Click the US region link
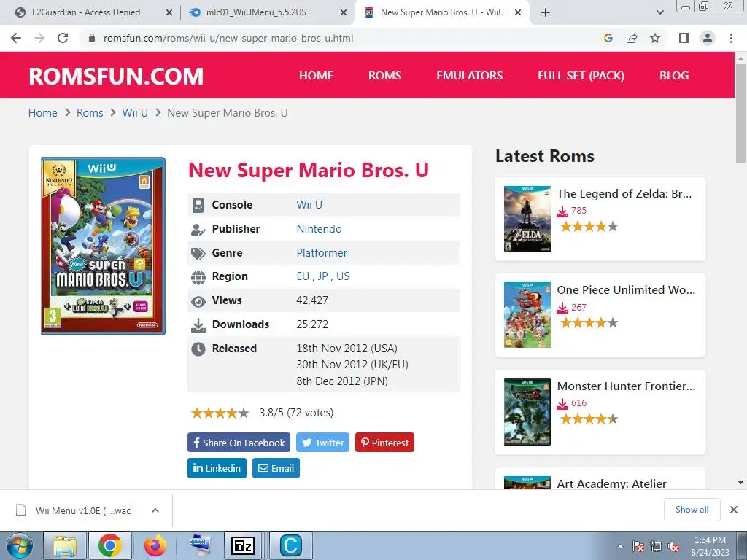The width and height of the screenshot is (747, 560). pos(343,276)
